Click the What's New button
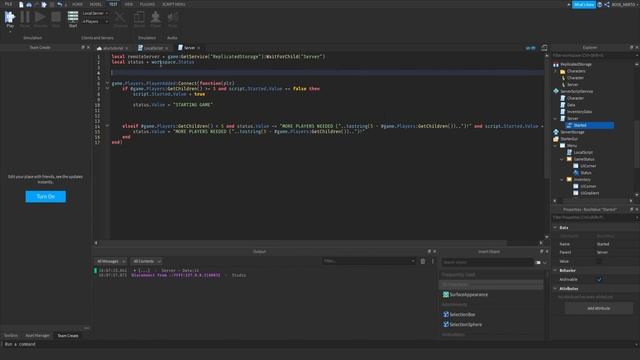 (584, 4)
